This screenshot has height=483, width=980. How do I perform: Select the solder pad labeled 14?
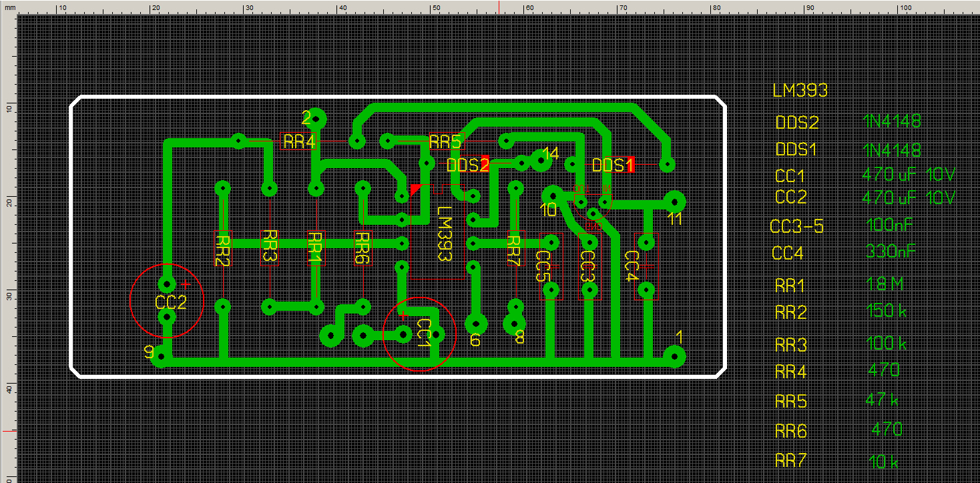(539, 160)
